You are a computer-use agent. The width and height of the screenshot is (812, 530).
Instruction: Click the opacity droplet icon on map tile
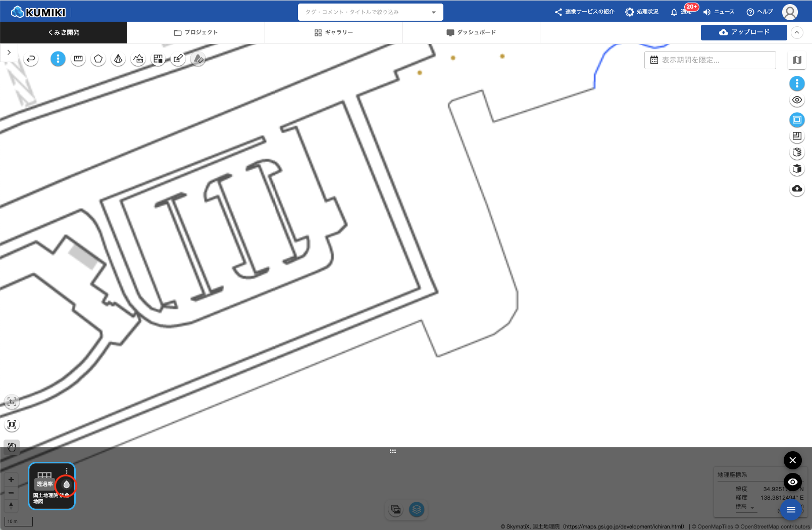66,485
